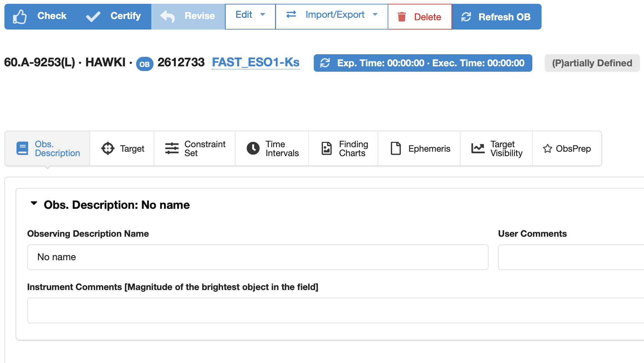The image size is (644, 363).
Task: Click the Revise button
Action: (188, 16)
